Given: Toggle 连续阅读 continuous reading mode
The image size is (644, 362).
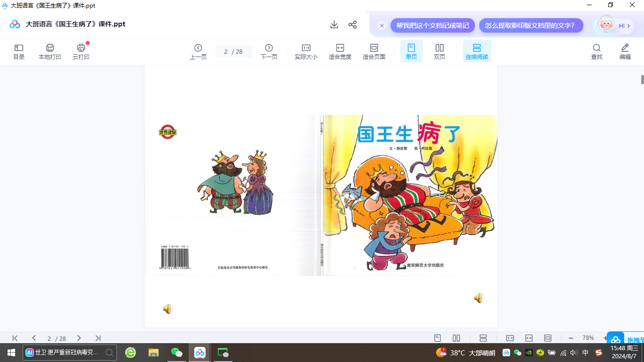Looking at the screenshot, I should point(477,51).
